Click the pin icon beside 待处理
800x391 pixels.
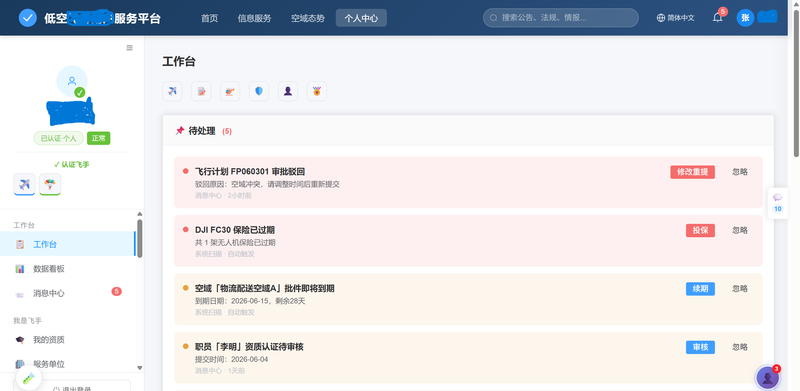(x=180, y=131)
